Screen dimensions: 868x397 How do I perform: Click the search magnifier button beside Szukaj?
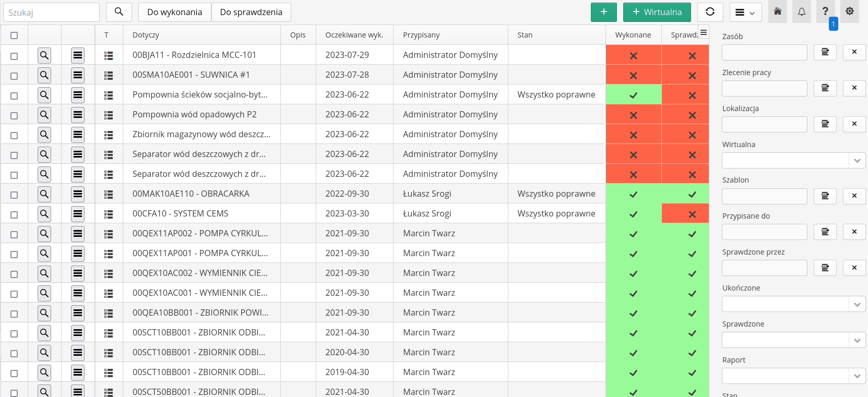tap(119, 12)
